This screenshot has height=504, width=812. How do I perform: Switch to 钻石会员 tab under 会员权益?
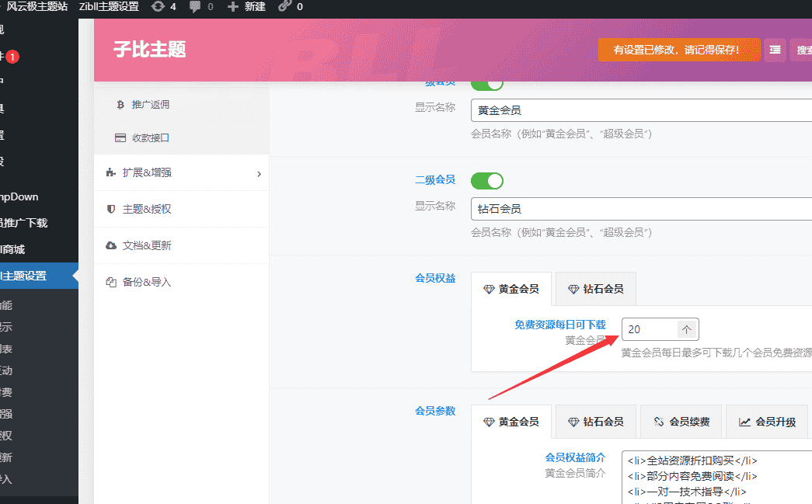point(595,289)
